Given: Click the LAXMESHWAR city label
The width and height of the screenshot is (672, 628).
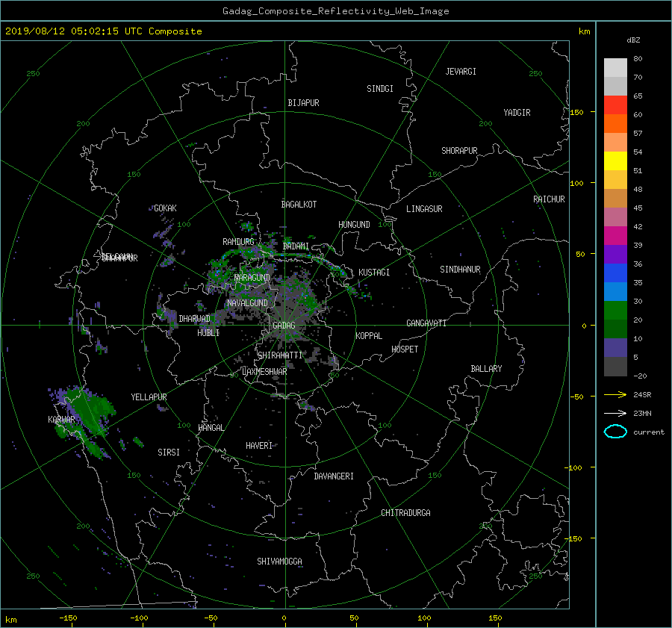Looking at the screenshot, I should coord(264,372).
